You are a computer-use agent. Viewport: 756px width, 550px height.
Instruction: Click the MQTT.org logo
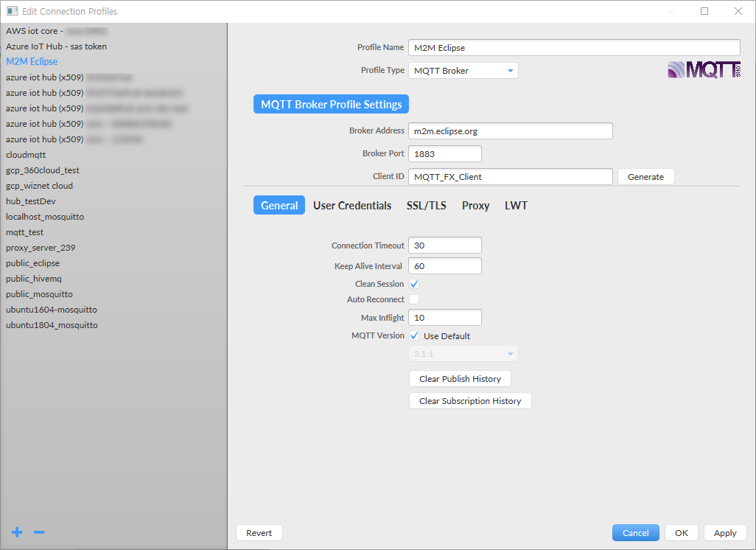[x=704, y=70]
